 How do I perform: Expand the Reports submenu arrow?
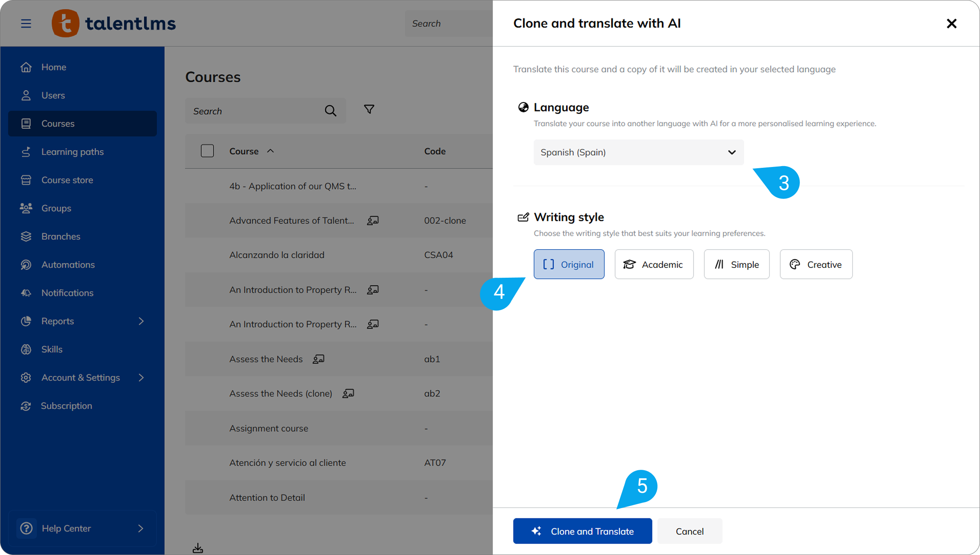[x=141, y=321]
